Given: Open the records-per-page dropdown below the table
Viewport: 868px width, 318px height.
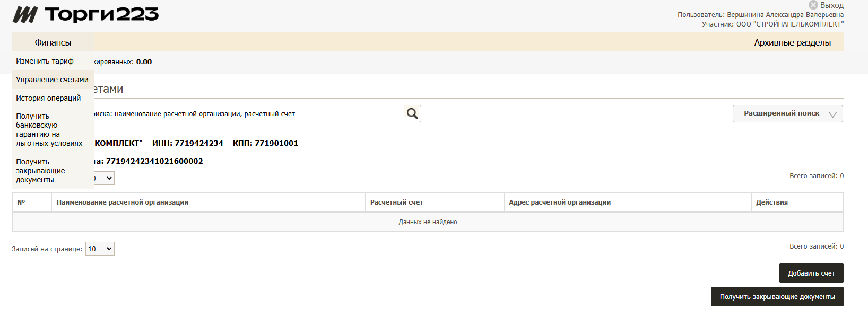Looking at the screenshot, I should 100,249.
